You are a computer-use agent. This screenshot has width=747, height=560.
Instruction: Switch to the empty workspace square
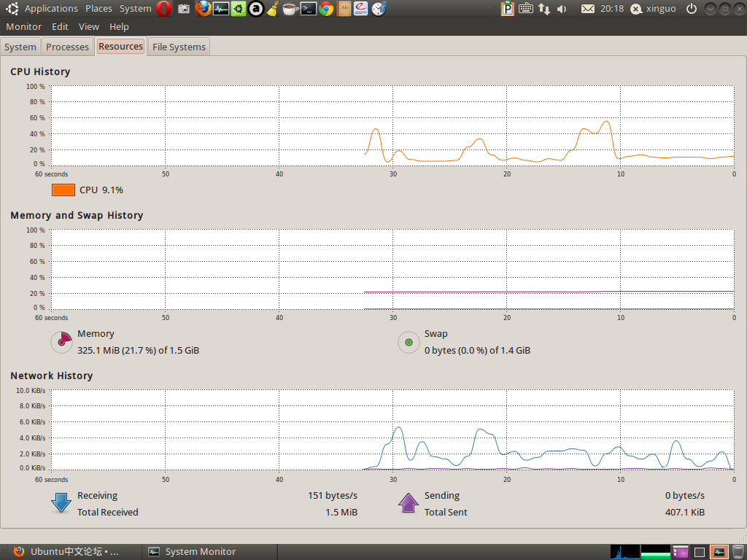click(700, 551)
